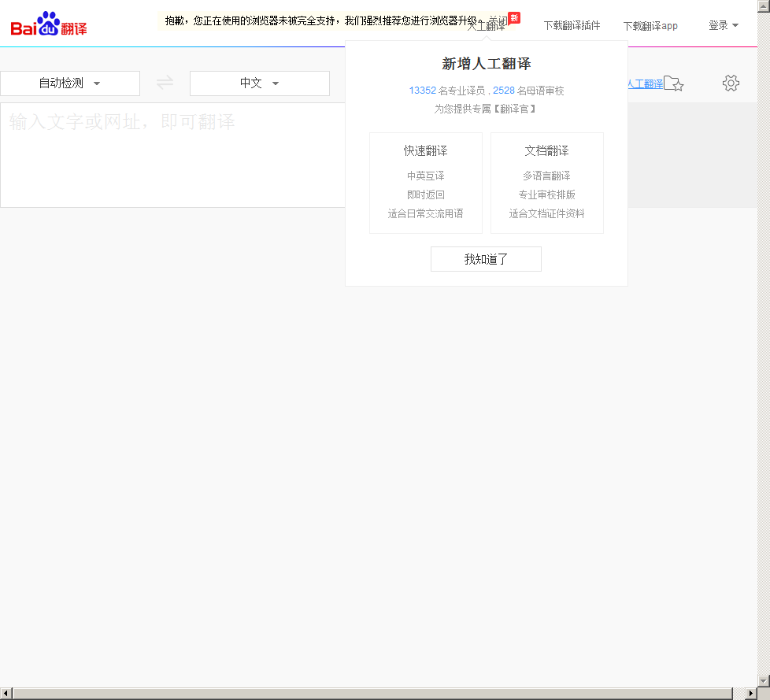Open the favorites folder star icon
Viewport: 770px width, 700px height.
[x=674, y=84]
